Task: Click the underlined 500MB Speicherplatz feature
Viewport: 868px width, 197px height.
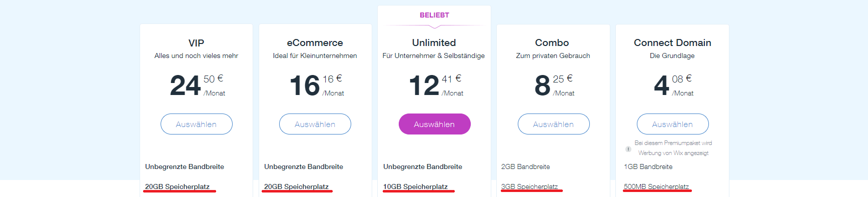Action: [x=656, y=186]
